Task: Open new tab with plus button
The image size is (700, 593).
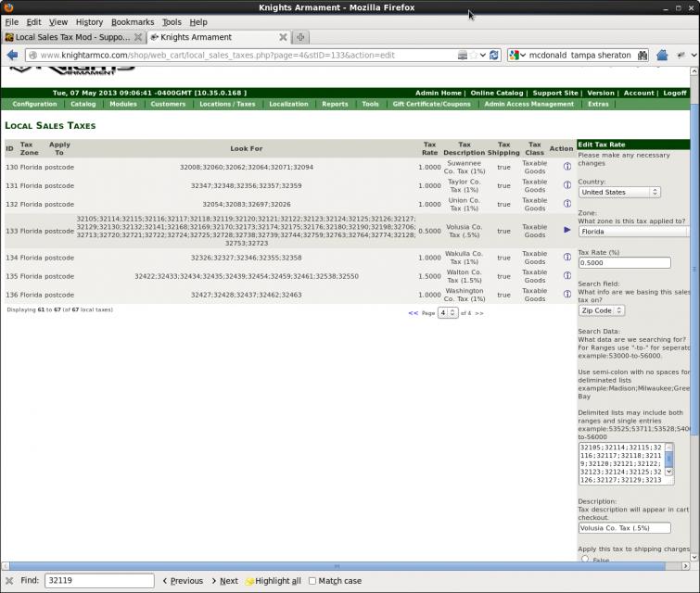Action: pyautogui.click(x=300, y=37)
